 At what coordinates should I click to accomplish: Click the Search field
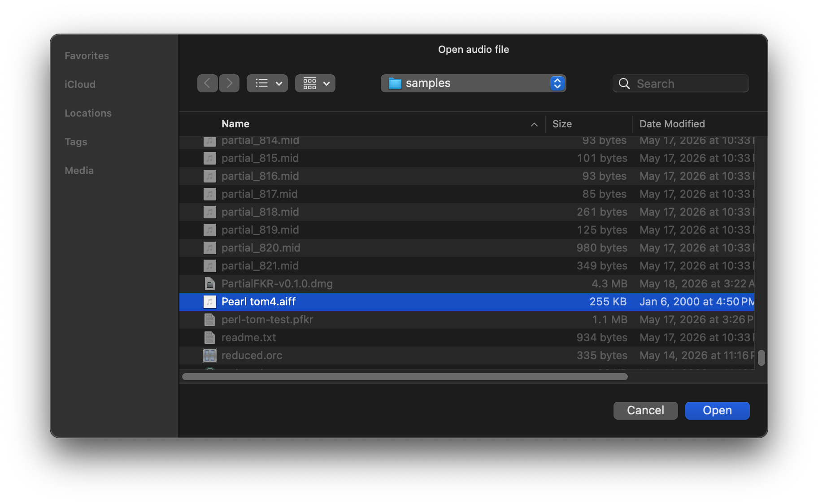tap(680, 83)
